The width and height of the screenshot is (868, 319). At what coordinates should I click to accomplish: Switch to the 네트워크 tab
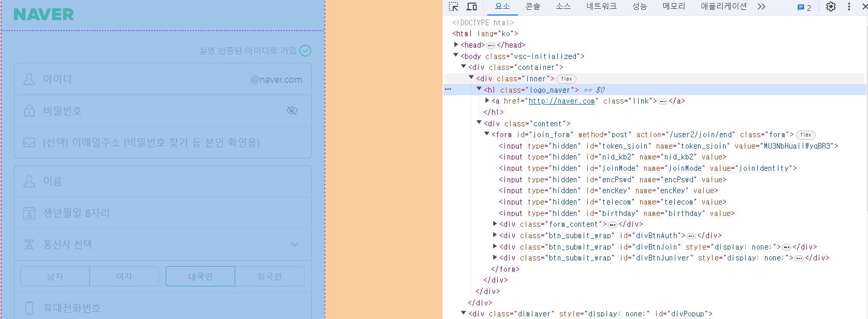tap(601, 6)
